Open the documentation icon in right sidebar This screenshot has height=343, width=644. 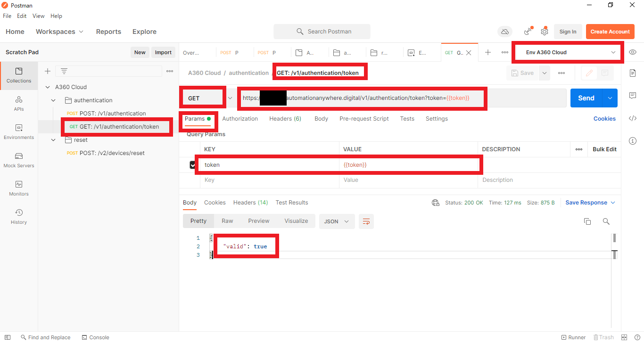[x=633, y=73]
